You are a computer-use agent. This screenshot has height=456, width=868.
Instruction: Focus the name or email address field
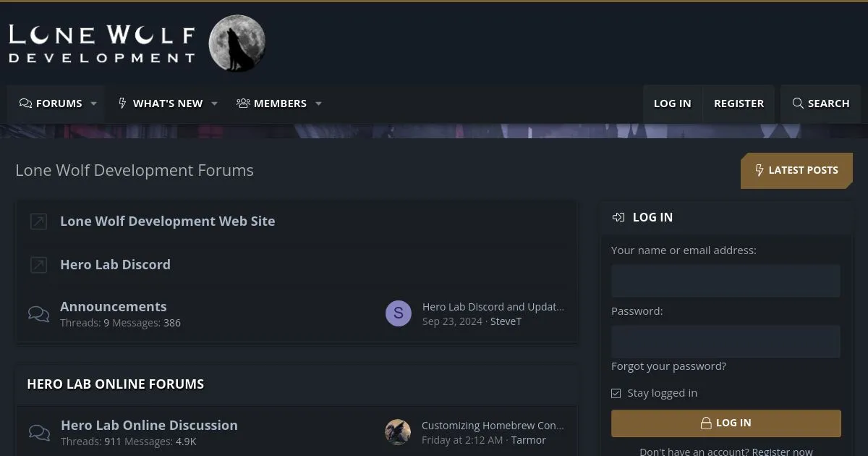pos(726,281)
